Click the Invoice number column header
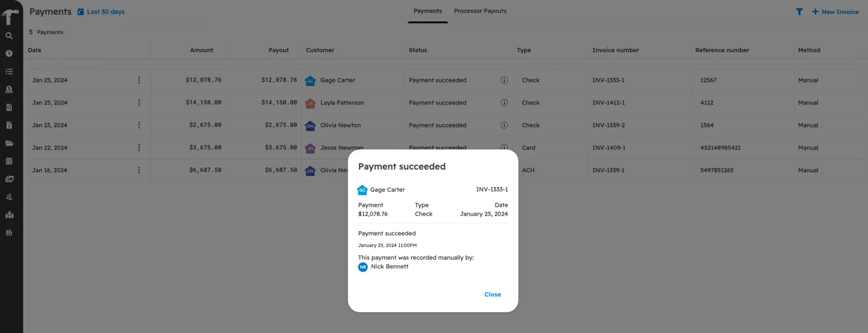The width and height of the screenshot is (868, 333). click(615, 50)
